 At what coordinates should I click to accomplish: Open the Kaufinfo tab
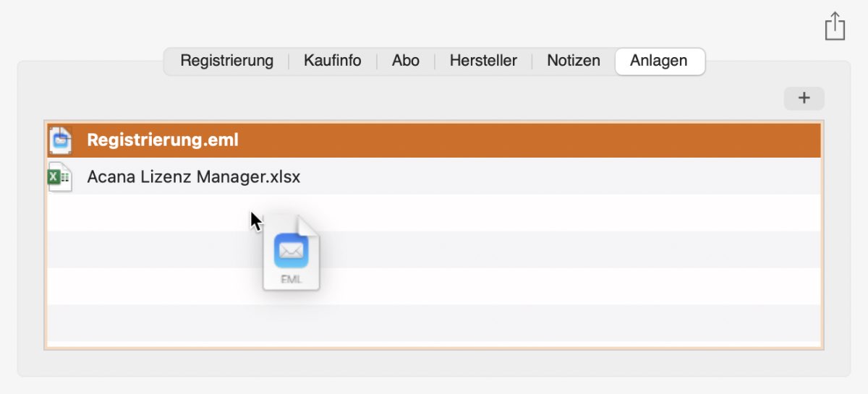click(333, 61)
